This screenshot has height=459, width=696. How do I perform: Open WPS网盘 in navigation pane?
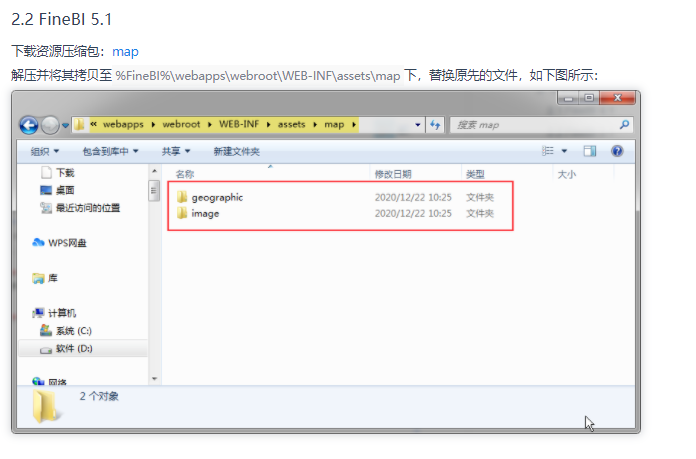tap(67, 243)
